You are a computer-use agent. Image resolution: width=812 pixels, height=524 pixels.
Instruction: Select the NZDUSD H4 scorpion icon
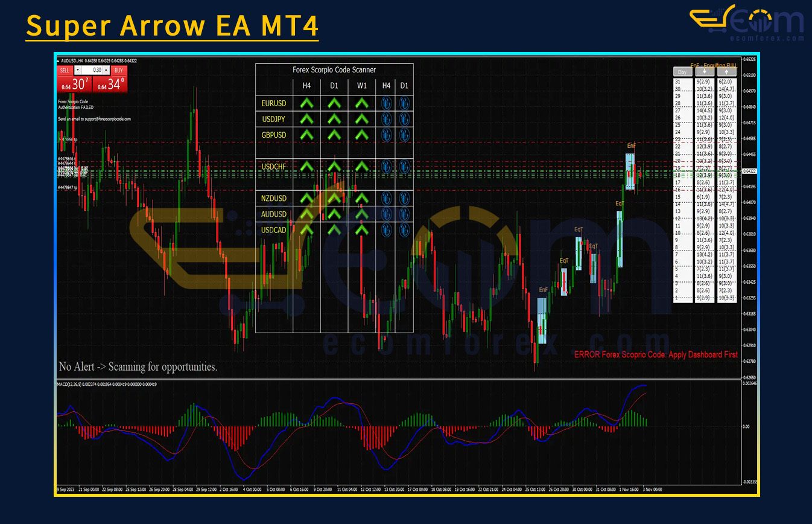tap(386, 198)
